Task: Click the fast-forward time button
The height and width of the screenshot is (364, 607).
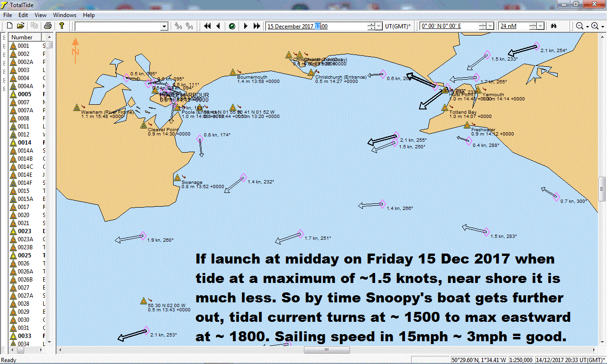Action: pos(256,26)
